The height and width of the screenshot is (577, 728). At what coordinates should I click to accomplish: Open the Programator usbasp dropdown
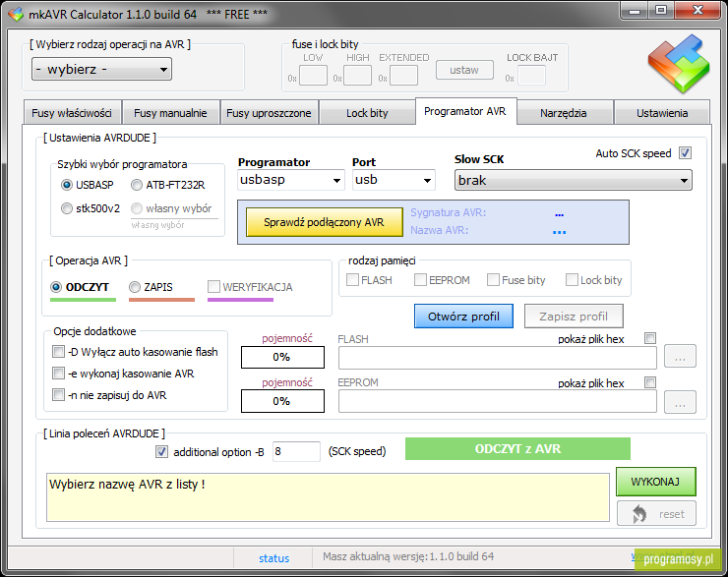click(x=291, y=180)
